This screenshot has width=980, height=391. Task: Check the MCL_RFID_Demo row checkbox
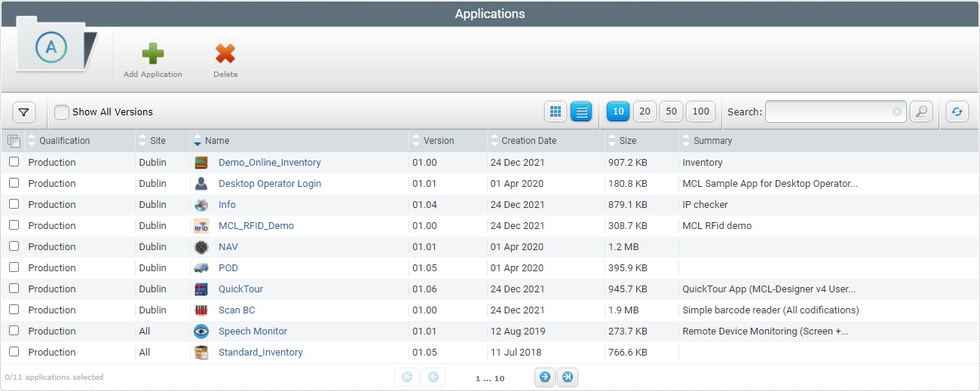pos(14,225)
